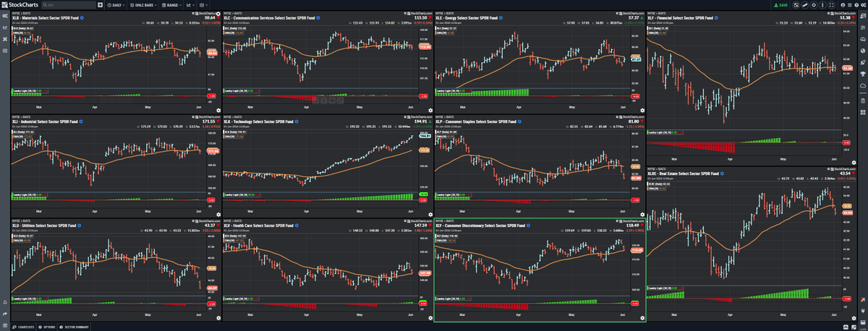Click the XLU Utilities Select Sector title
The height and width of the screenshot is (331, 868).
45,225
